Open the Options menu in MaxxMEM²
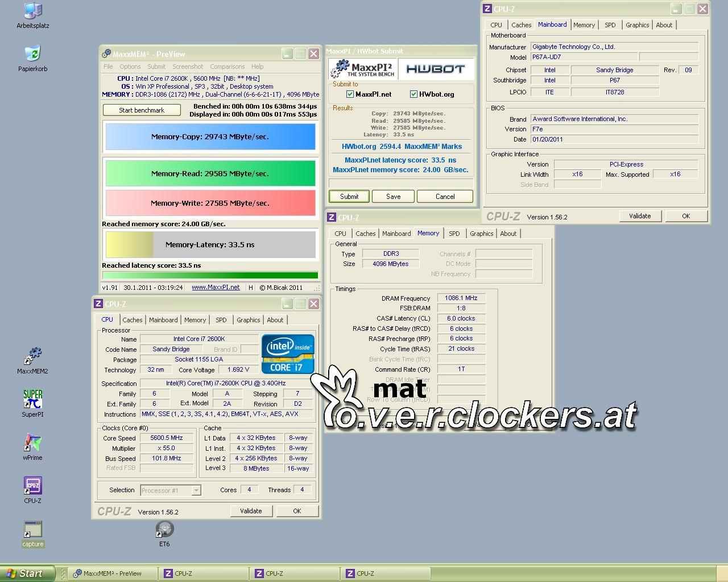Viewport: 728px width, 582px height. click(x=130, y=66)
